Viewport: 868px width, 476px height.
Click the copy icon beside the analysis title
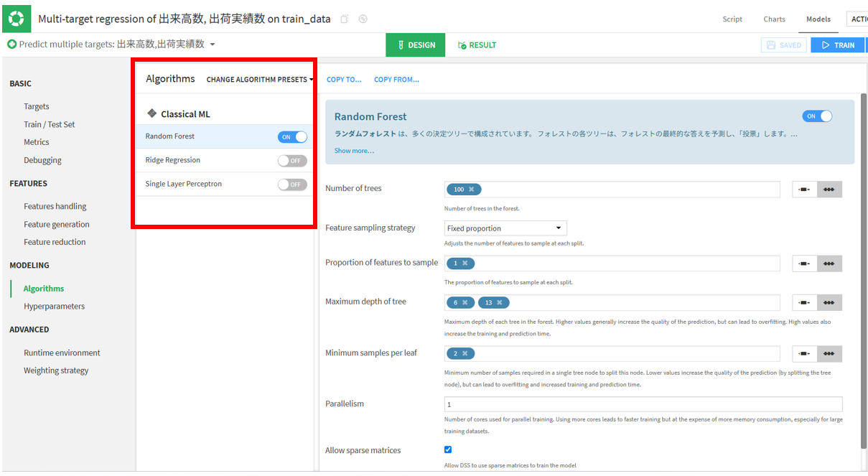(x=345, y=19)
